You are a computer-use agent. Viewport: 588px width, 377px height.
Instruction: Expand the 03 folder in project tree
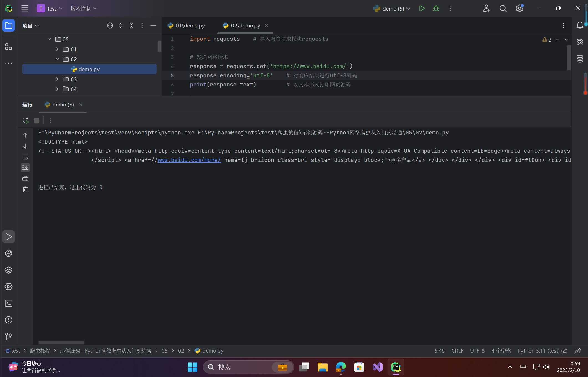click(57, 79)
